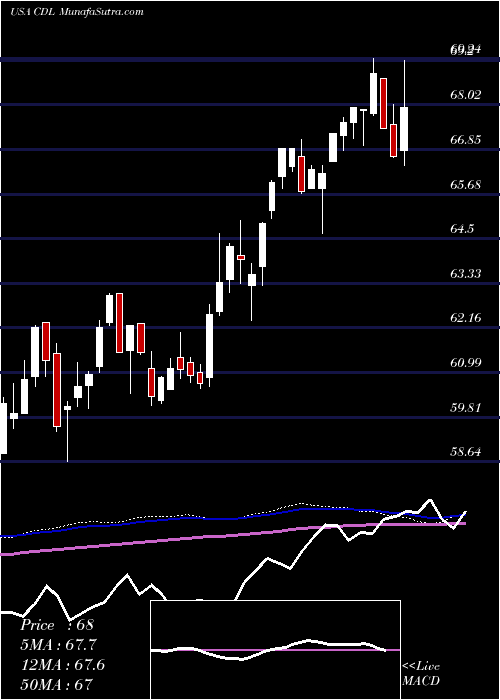Click the 64.5 price axis label
This screenshot has width=500, height=700.
coord(462,229)
